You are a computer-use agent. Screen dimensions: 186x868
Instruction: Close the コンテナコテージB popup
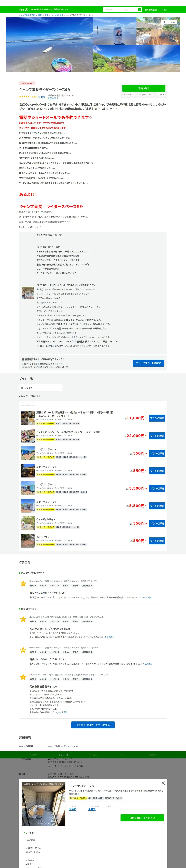coord(163,783)
